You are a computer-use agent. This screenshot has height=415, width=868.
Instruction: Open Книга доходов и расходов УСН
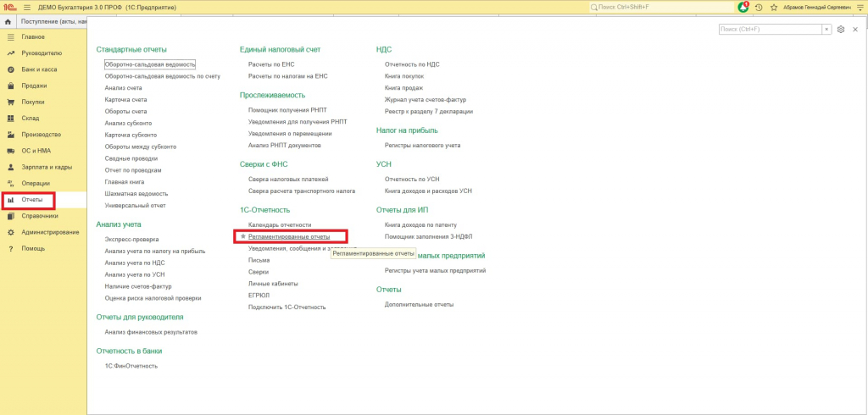tap(428, 191)
